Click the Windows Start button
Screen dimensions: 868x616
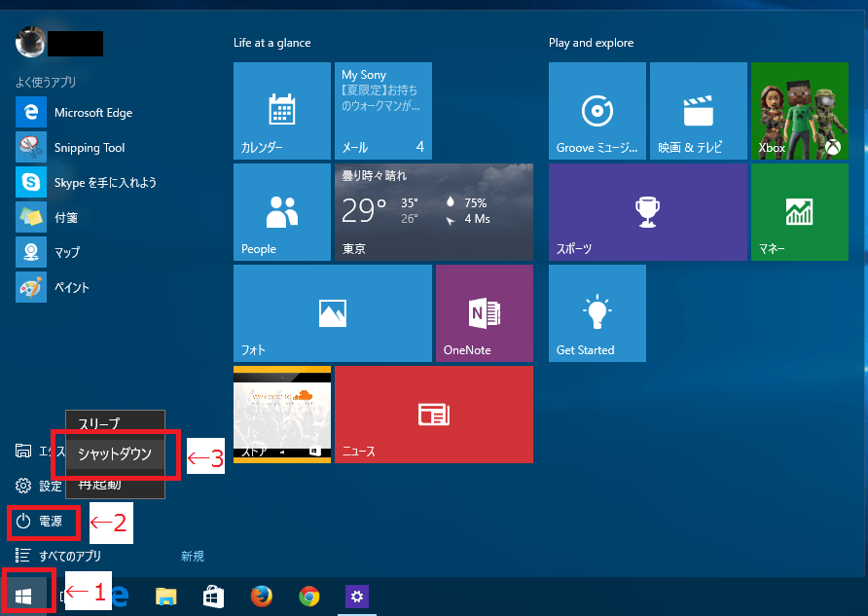24,595
